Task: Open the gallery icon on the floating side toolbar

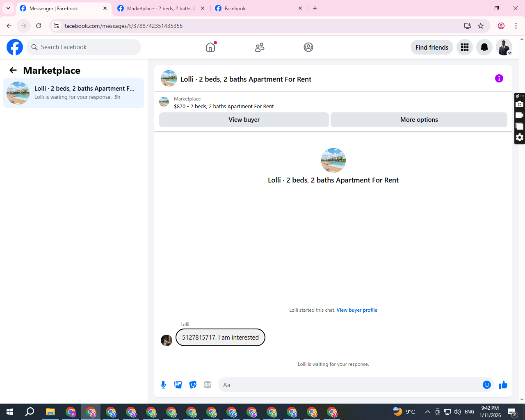Action: tap(520, 126)
